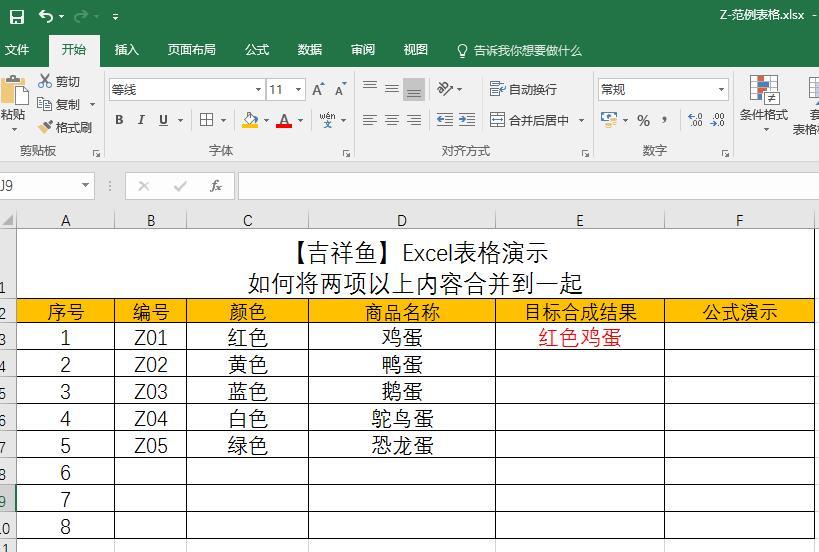Apply accounting number format

(x=609, y=120)
